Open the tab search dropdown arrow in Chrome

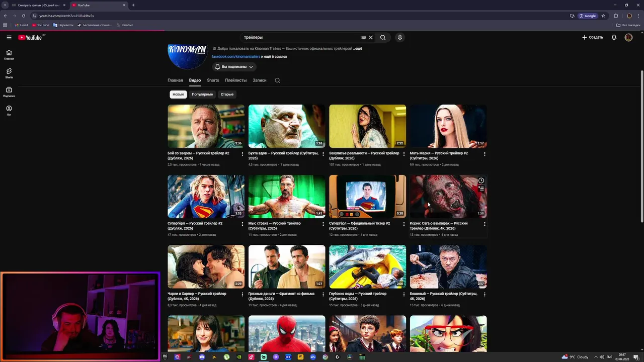5,5
